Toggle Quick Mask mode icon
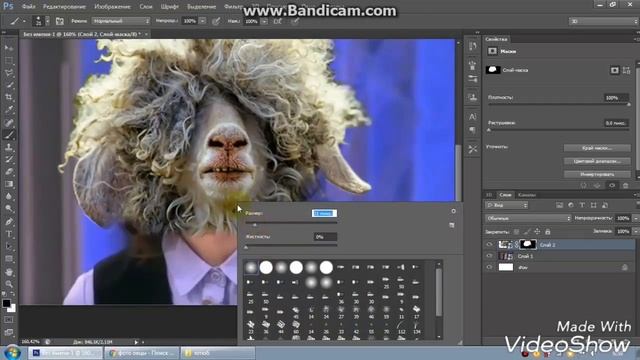This screenshot has height=360, width=640. click(9, 320)
